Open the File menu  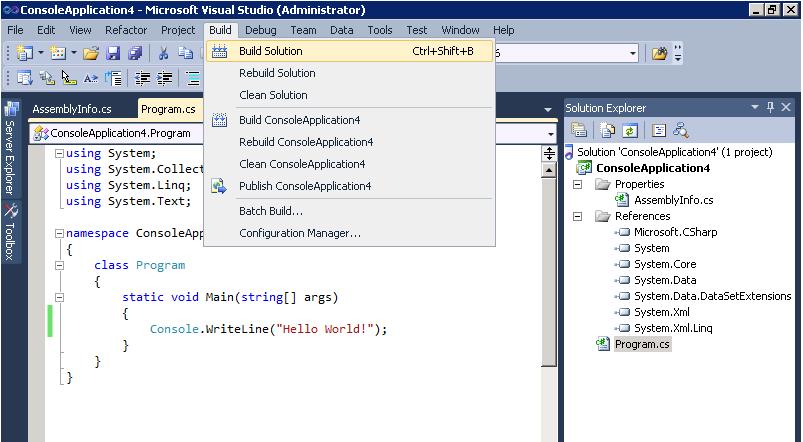(x=15, y=30)
